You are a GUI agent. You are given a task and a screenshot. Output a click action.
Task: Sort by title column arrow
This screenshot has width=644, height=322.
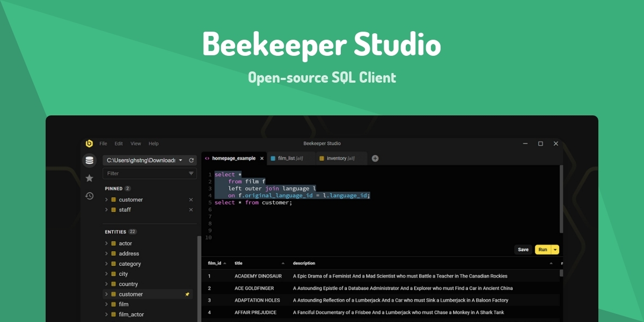[283, 264]
